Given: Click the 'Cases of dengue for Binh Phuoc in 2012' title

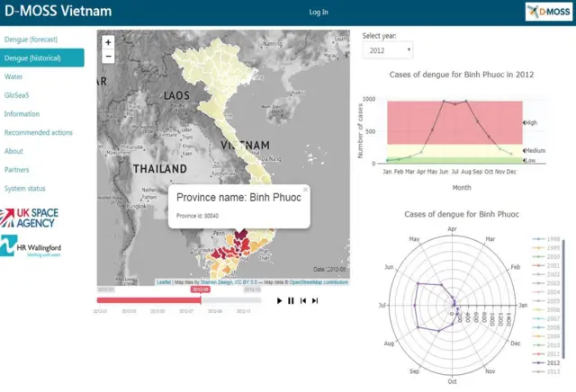Looking at the screenshot, I should click(x=462, y=75).
